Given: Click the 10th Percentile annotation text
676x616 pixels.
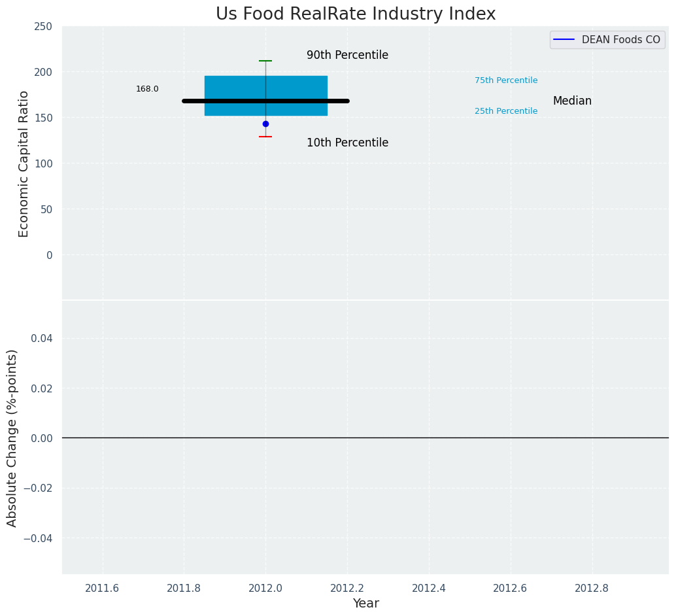Looking at the screenshot, I should (347, 143).
